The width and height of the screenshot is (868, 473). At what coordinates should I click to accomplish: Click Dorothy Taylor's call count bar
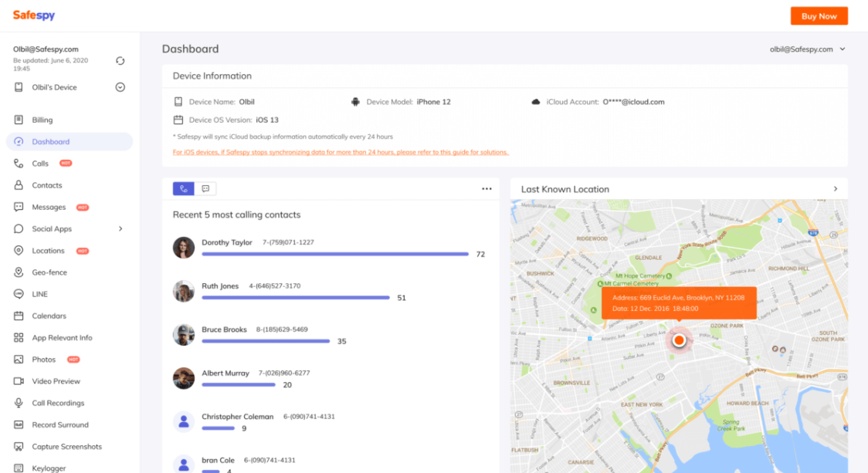(x=335, y=254)
